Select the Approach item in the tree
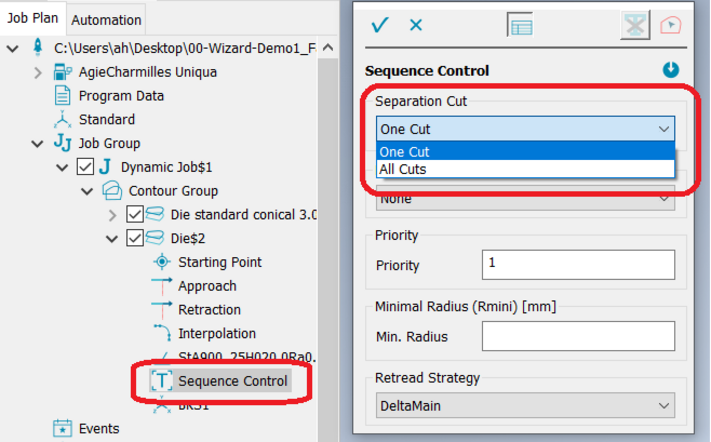711x442 pixels. point(207,286)
